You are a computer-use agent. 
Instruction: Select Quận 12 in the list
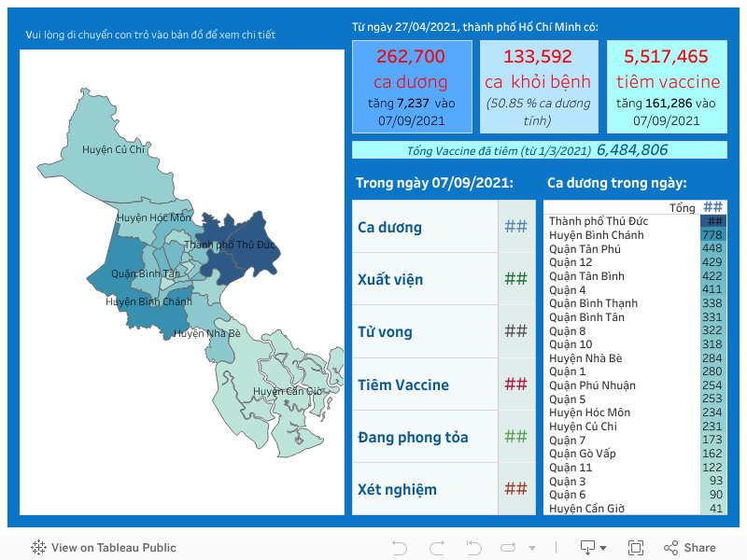point(571,262)
